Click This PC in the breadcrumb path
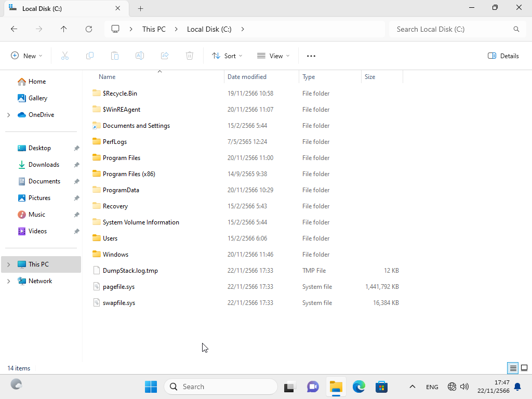Viewport: 532px width, 399px height. point(154,29)
